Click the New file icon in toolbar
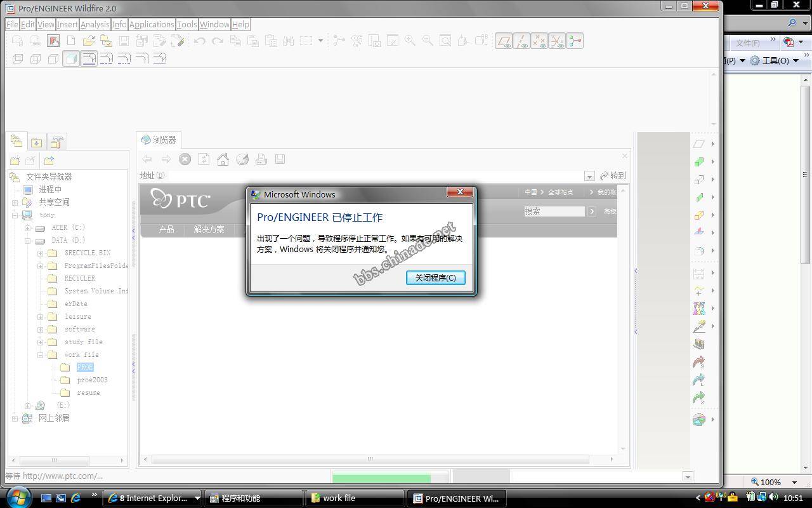Image resolution: width=812 pixels, height=508 pixels. (x=71, y=41)
